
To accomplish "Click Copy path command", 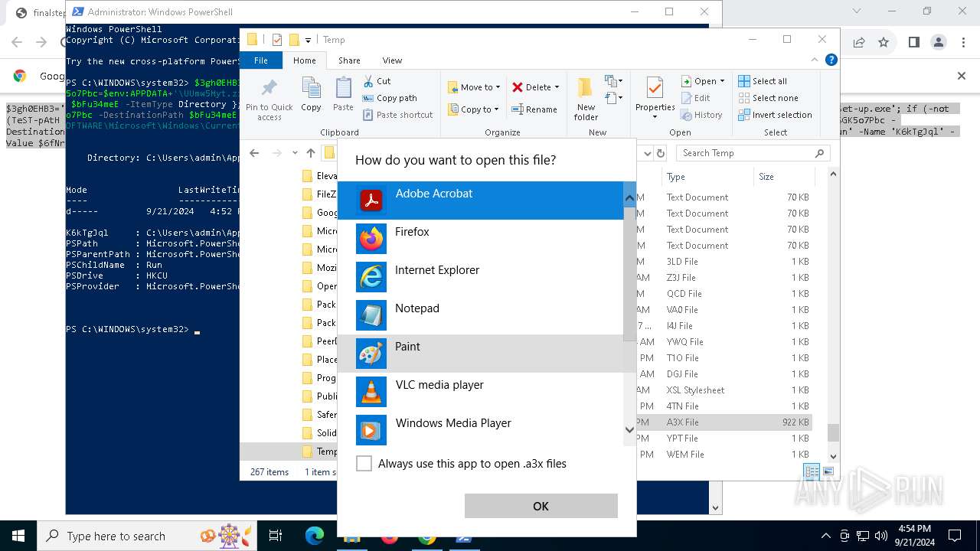I will tap(390, 98).
